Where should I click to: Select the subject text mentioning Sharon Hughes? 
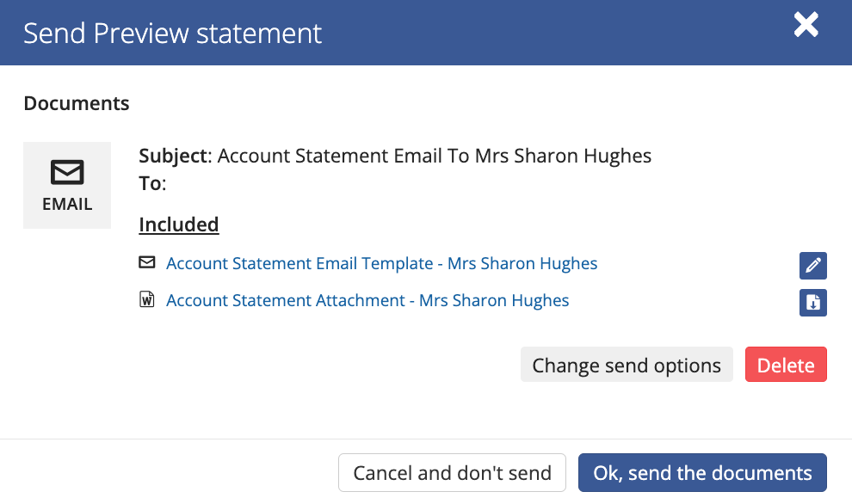(x=434, y=156)
